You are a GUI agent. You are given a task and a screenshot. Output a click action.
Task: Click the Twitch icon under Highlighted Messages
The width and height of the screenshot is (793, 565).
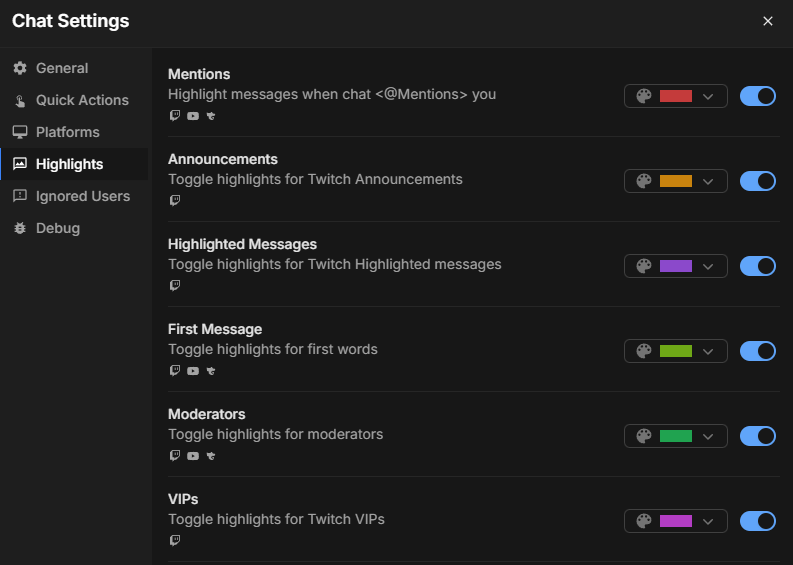pyautogui.click(x=174, y=286)
